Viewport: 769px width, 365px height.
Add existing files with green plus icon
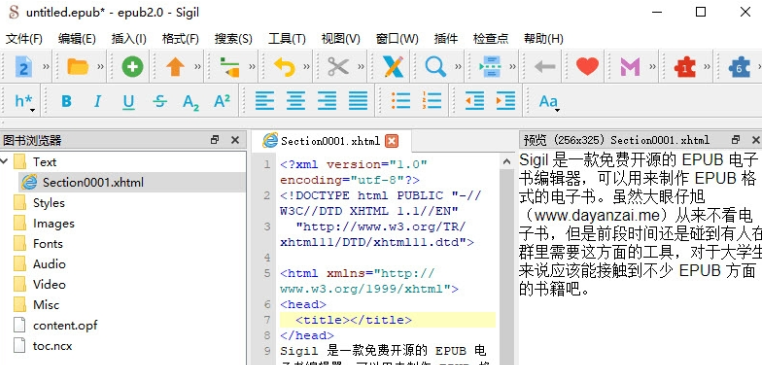pos(132,66)
